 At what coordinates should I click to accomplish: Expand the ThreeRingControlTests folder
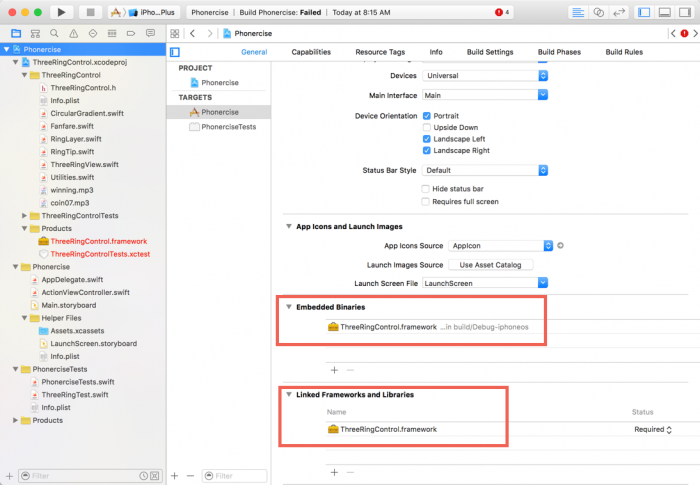coord(25,216)
